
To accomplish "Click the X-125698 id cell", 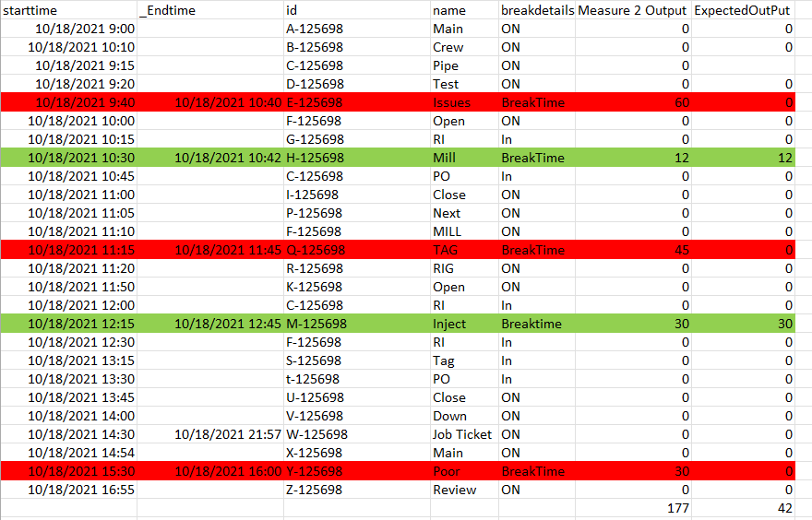I will point(357,453).
